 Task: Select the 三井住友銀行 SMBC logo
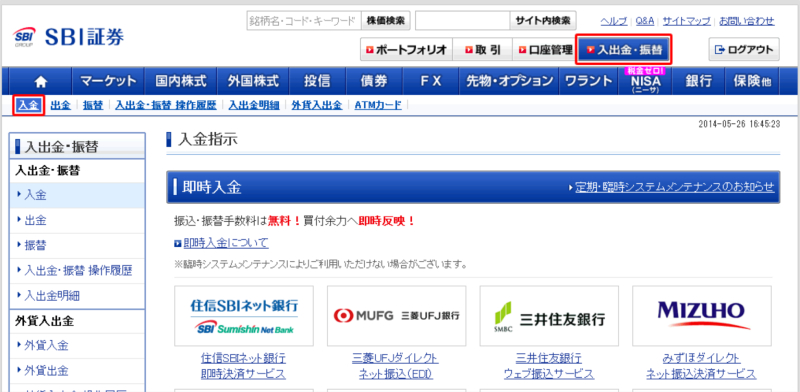549,316
